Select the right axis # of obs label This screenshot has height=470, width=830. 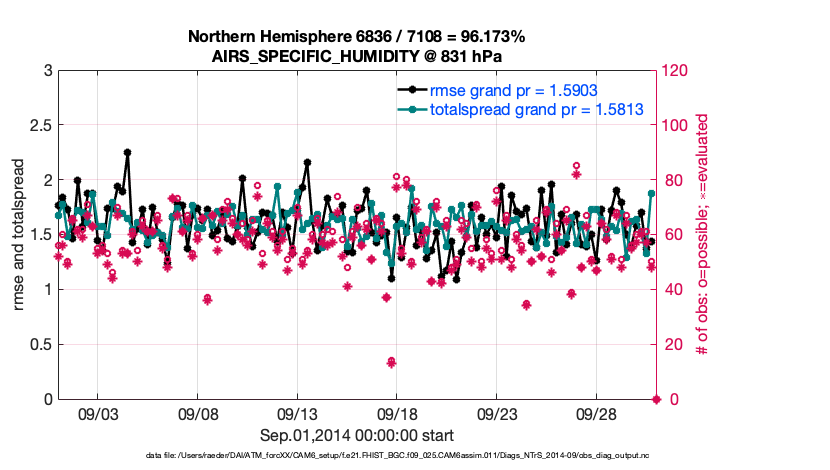click(x=703, y=235)
